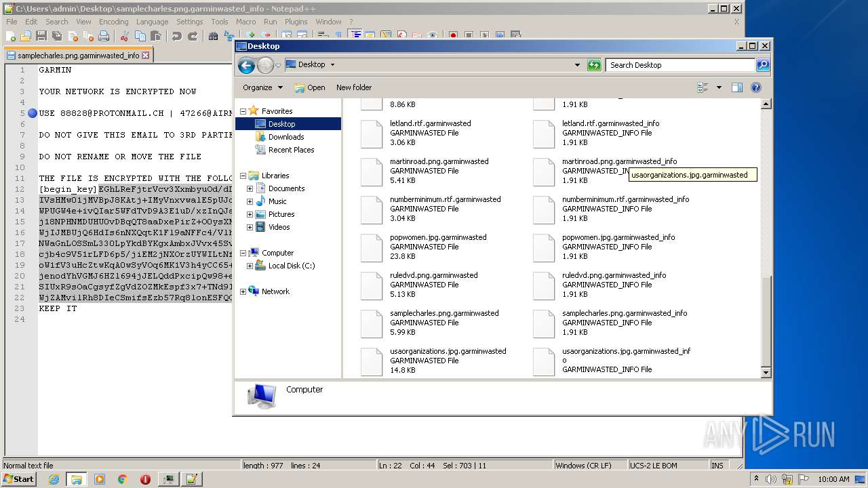Click the green refresh button beside address bar

coord(594,65)
